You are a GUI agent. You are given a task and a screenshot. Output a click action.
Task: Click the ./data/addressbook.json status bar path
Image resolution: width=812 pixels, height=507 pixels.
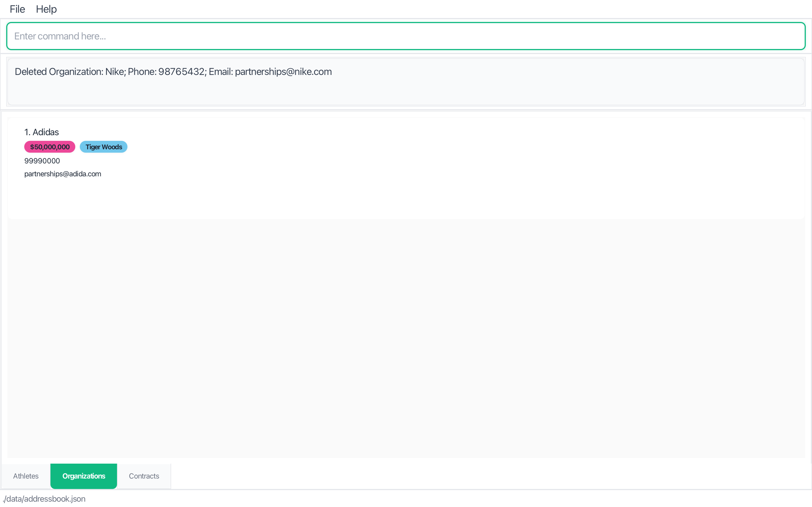pyautogui.click(x=44, y=499)
